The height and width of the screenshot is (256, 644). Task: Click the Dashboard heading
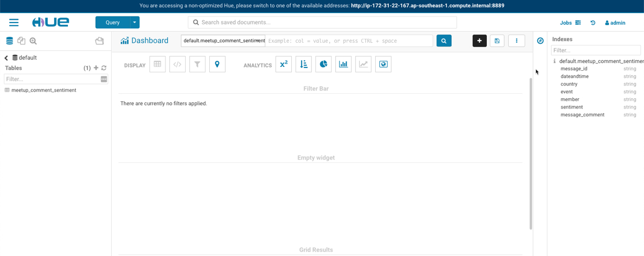pyautogui.click(x=150, y=41)
